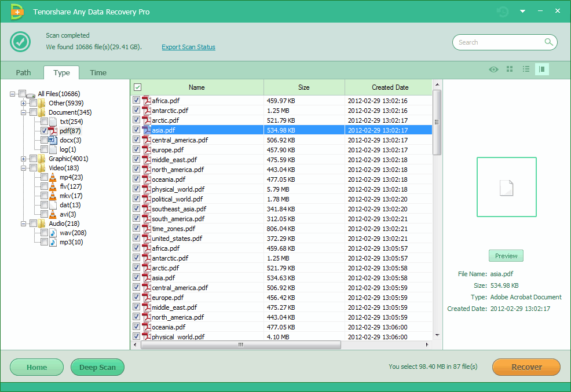The width and height of the screenshot is (571, 392).
Task: Open the title bar dropdown menu arrow
Action: 522,12
